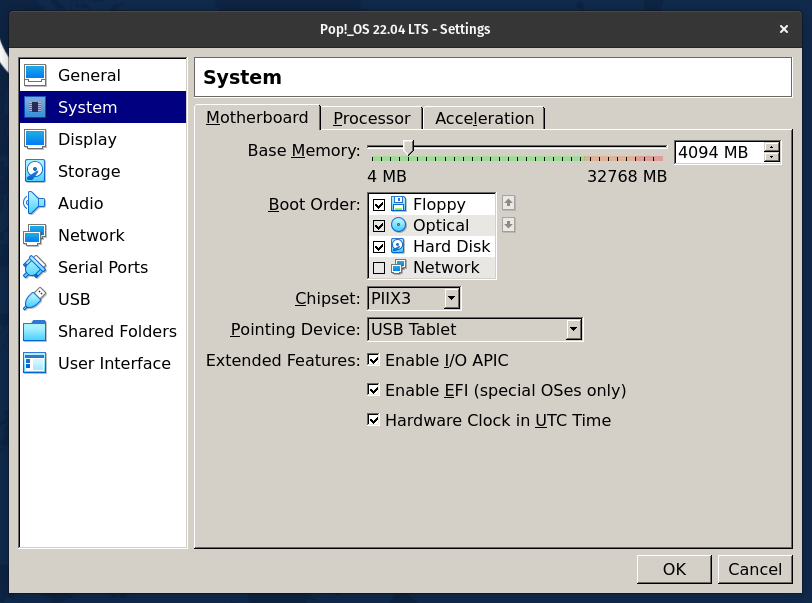The height and width of the screenshot is (603, 812).
Task: Disable the Enable EFI option
Action: point(373,389)
